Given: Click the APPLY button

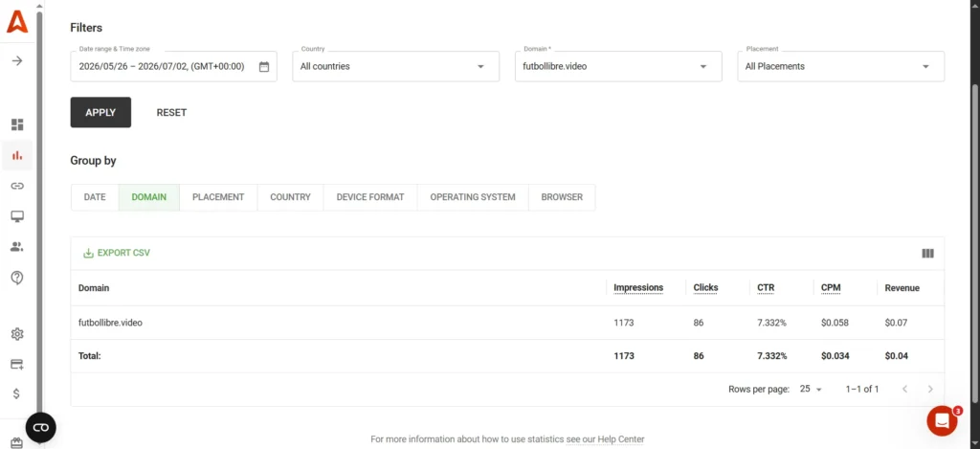Looking at the screenshot, I should point(100,113).
